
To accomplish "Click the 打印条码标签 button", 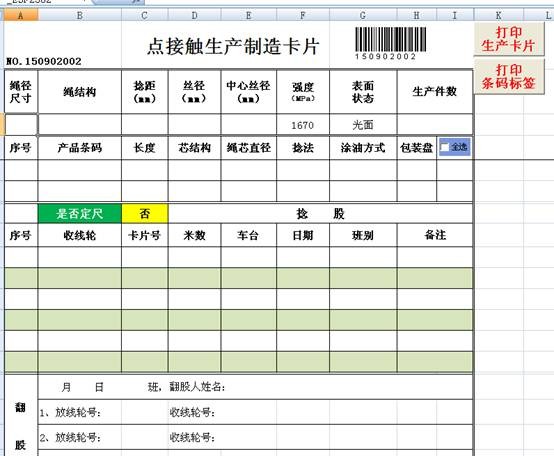I will pyautogui.click(x=509, y=76).
